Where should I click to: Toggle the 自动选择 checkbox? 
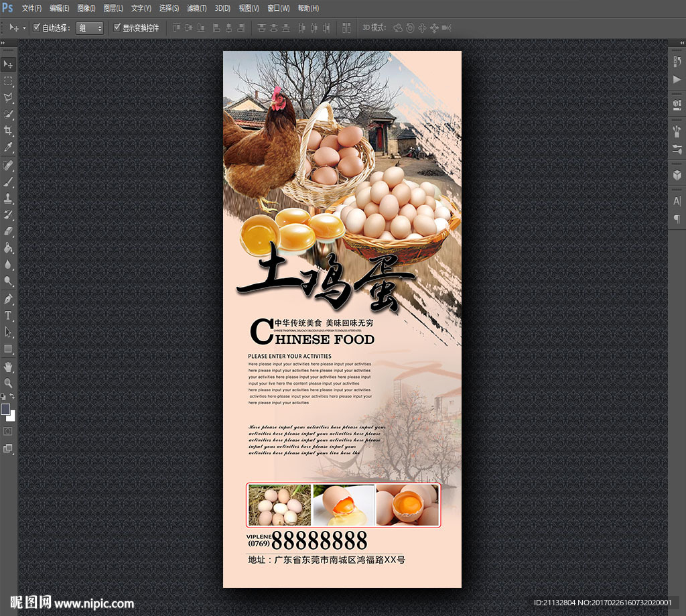[37, 28]
